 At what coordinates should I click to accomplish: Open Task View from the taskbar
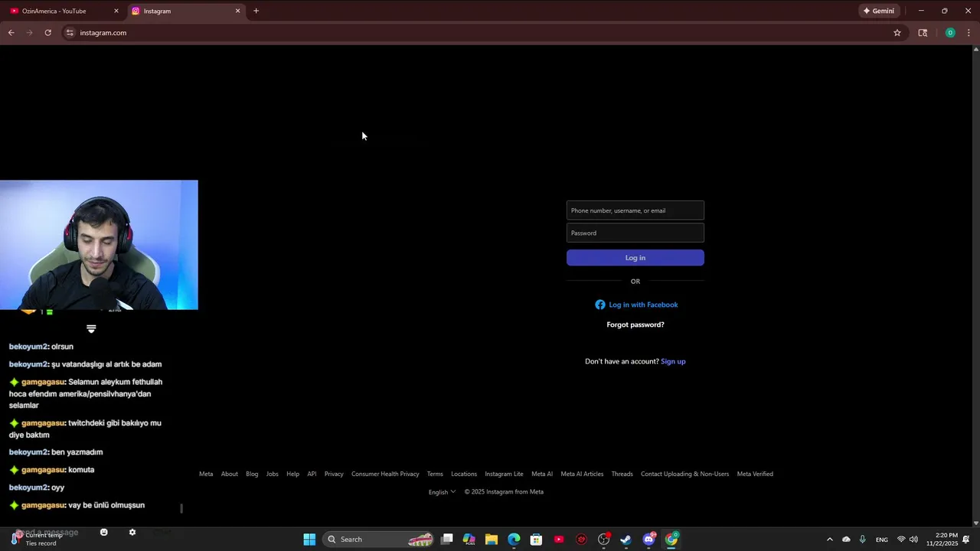tap(447, 540)
